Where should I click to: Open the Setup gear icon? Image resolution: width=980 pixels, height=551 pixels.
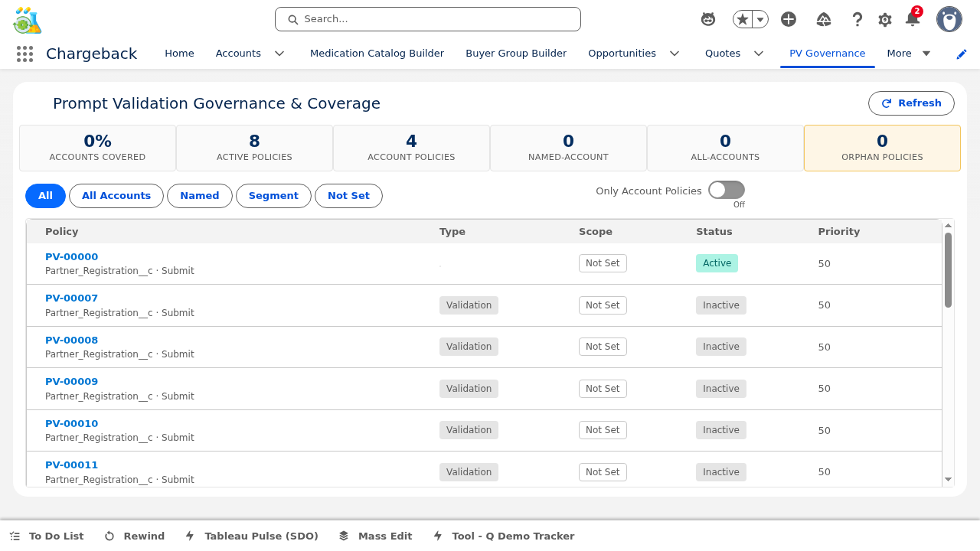[x=885, y=19]
